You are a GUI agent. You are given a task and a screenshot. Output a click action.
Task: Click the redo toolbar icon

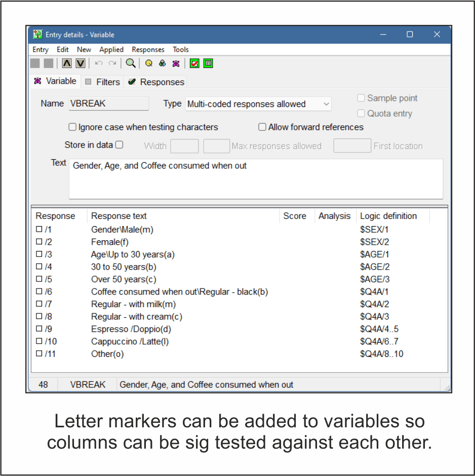coord(112,63)
